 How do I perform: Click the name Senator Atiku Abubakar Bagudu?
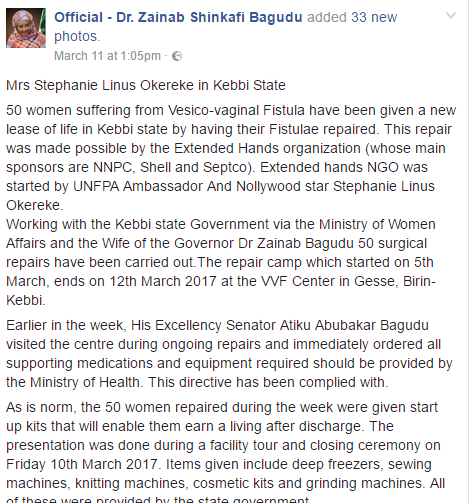[x=327, y=325]
